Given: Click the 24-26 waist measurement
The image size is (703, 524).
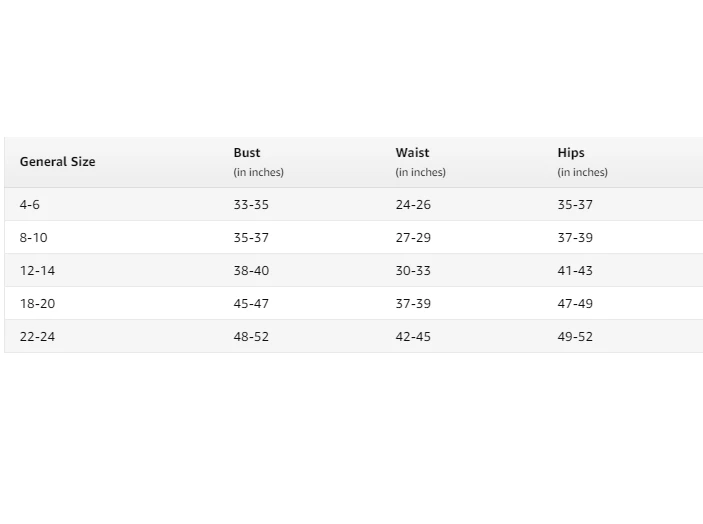Looking at the screenshot, I should coord(413,204).
